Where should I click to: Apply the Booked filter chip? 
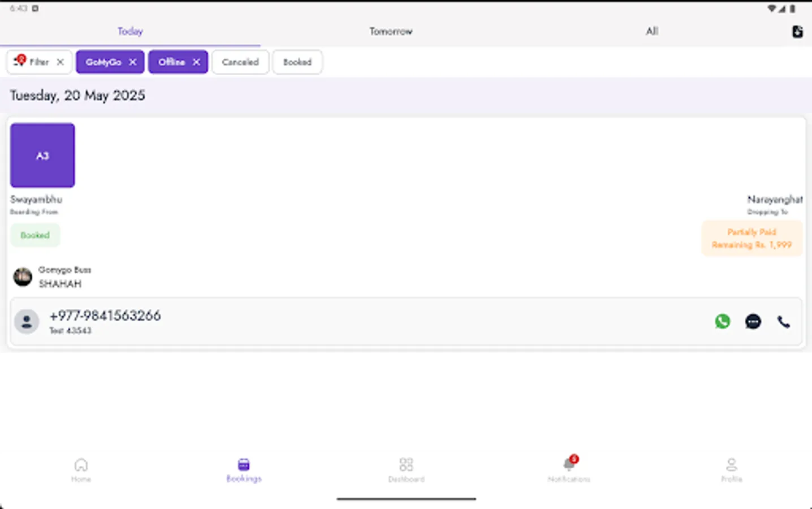click(297, 62)
